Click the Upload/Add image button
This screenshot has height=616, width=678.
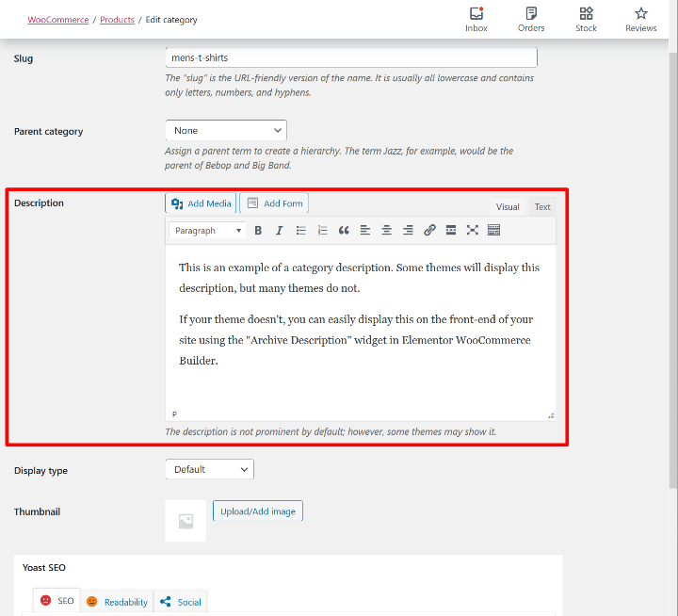pos(257,511)
